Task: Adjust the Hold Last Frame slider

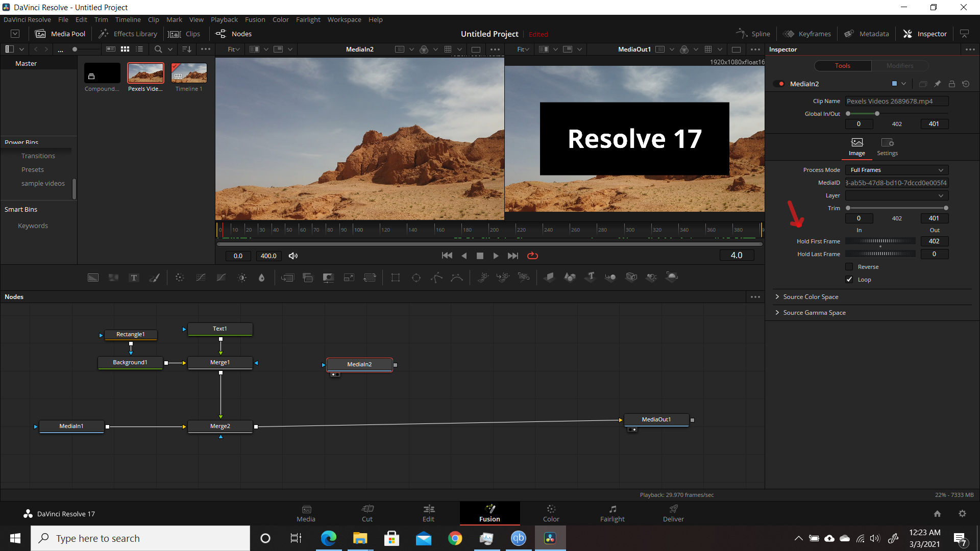Action: point(880,254)
